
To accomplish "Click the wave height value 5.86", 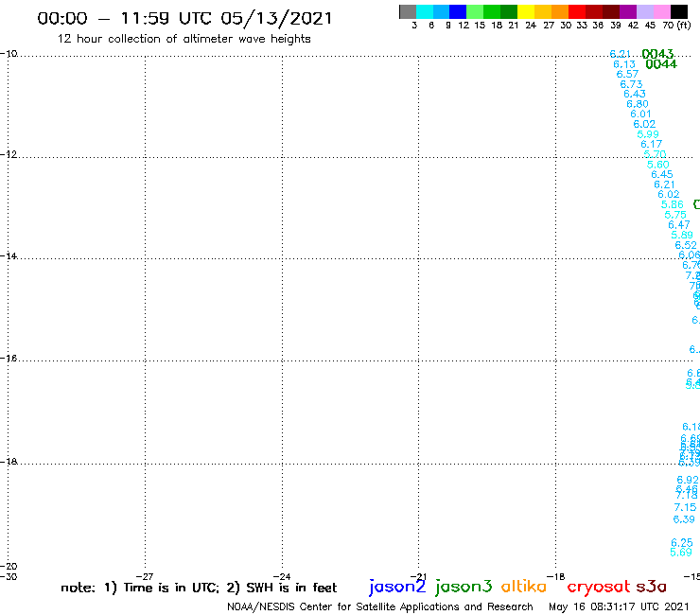I will pyautogui.click(x=673, y=204).
